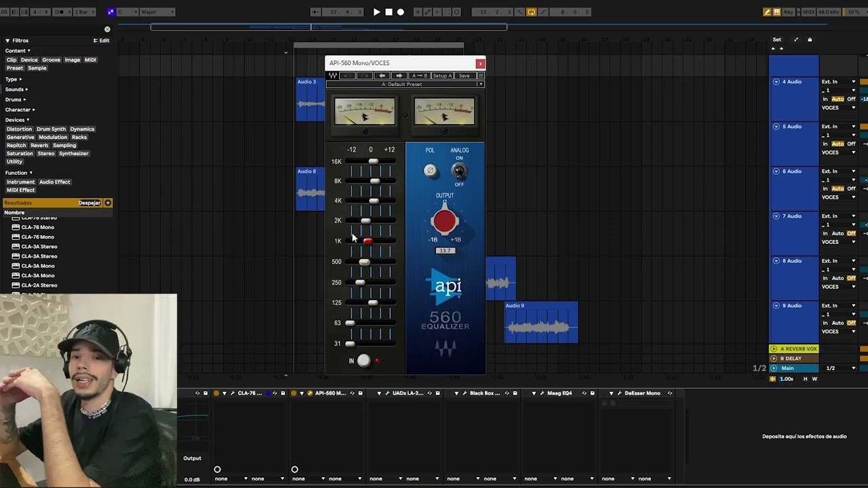This screenshot has height=488, width=868.
Task: Open Ext. In input dropdown on 5 Audio
Action: point(839,127)
